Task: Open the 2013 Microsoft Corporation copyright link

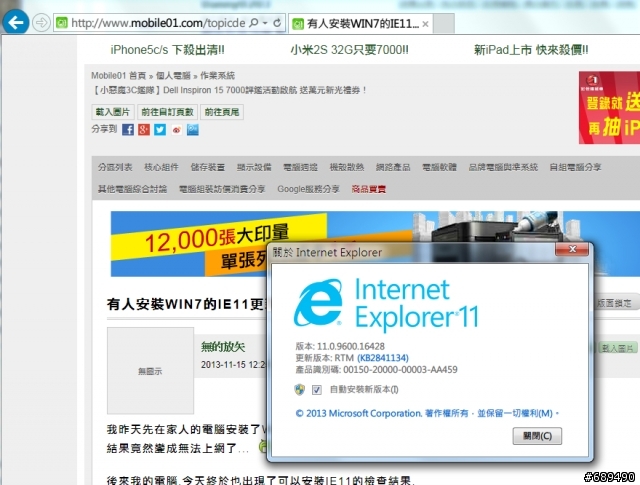Action: click(x=427, y=414)
